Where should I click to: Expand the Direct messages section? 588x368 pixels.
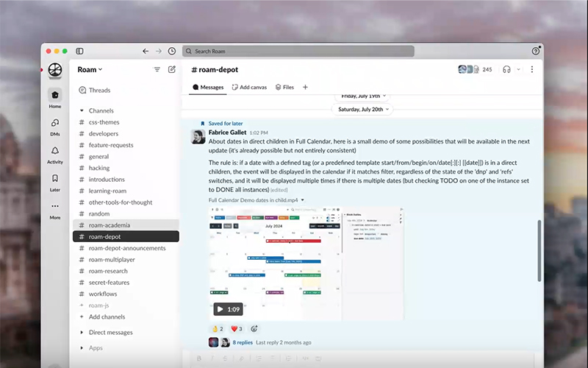(82, 332)
